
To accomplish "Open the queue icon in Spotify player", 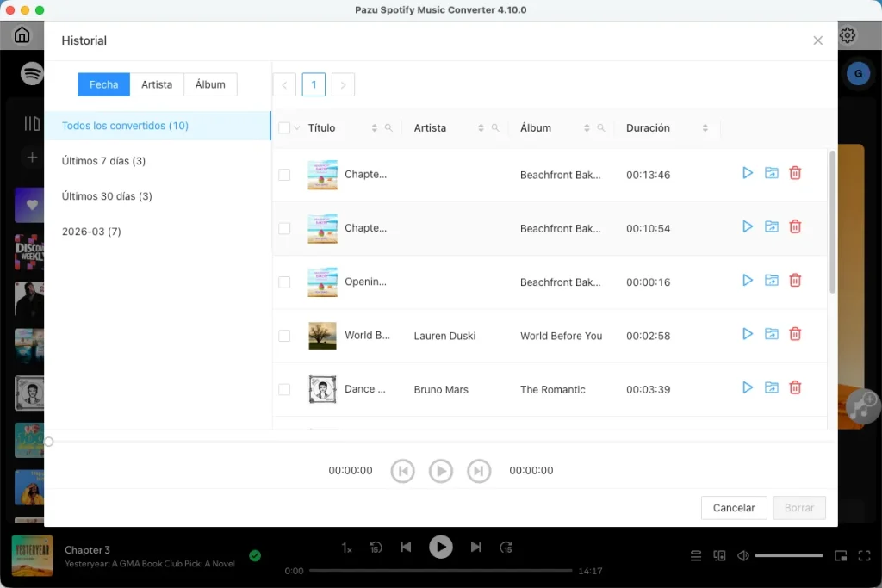I will (x=696, y=556).
